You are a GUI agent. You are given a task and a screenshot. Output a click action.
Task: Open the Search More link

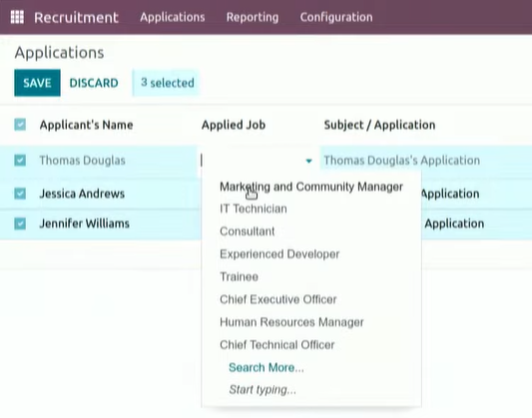click(x=266, y=367)
